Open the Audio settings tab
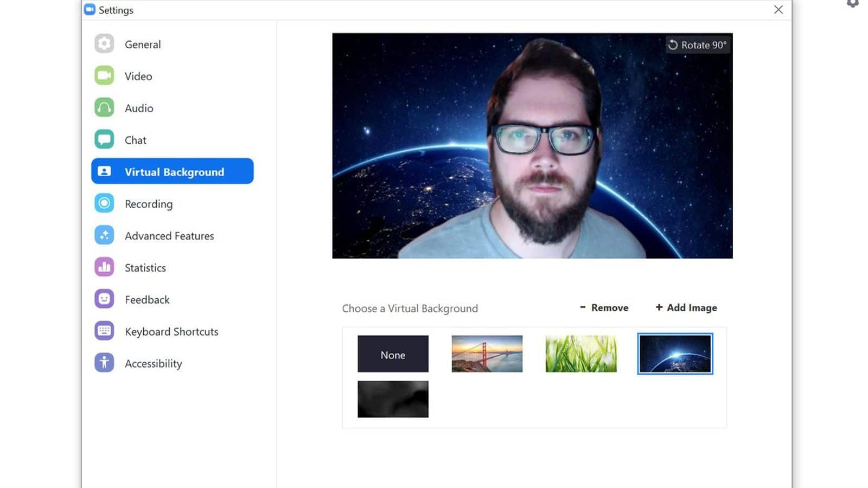The width and height of the screenshot is (868, 488). (x=173, y=108)
